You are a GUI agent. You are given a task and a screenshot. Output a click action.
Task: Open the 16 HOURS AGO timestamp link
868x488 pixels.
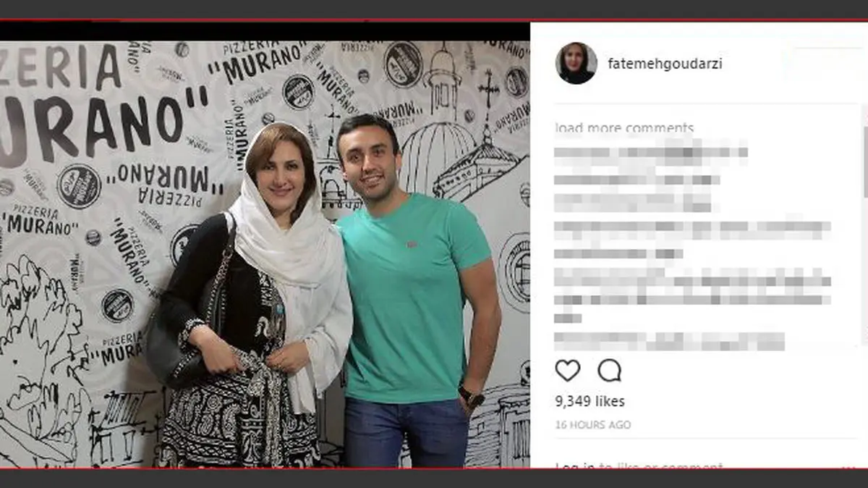click(x=593, y=425)
